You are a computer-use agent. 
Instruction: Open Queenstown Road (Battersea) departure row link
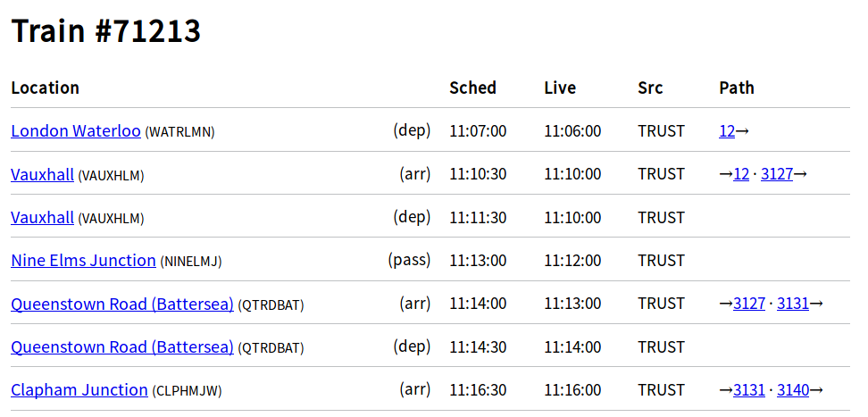(x=122, y=347)
